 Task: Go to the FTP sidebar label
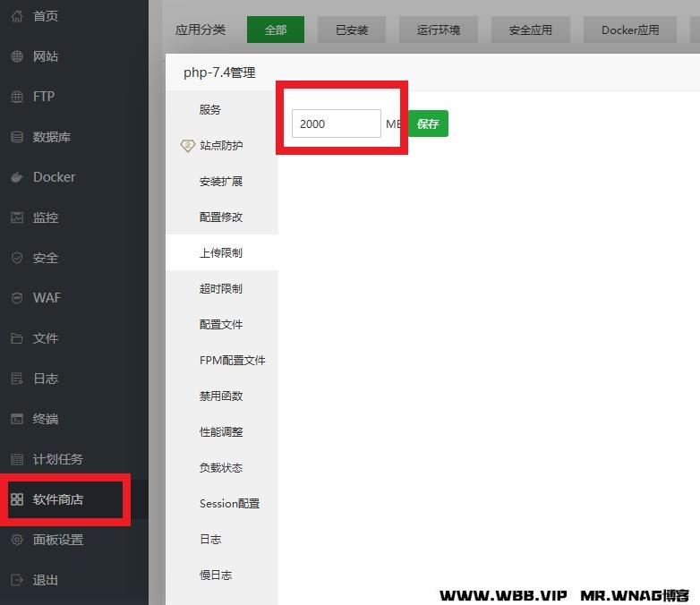coord(44,97)
